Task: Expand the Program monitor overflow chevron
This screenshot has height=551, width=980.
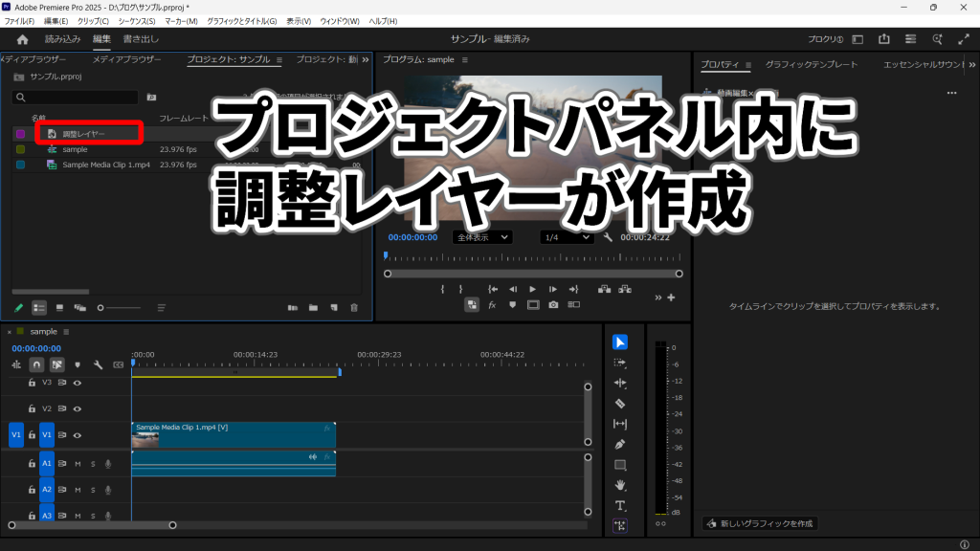Action: pyautogui.click(x=657, y=297)
